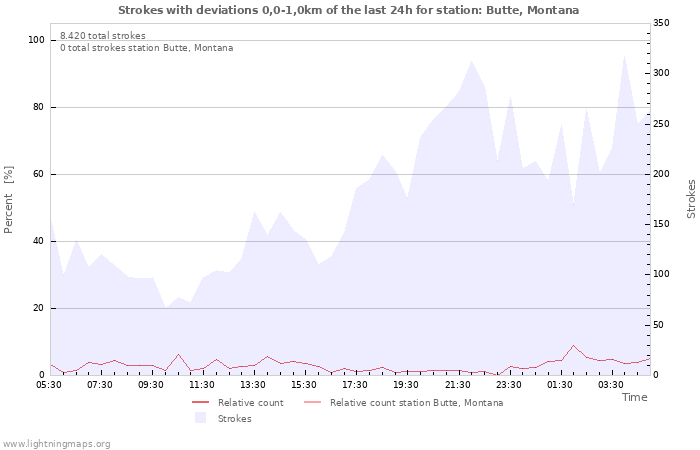Viewport: 700px width, 450px height.
Task: Click the 'Percent [%]' left axis label
Action: (x=9, y=200)
